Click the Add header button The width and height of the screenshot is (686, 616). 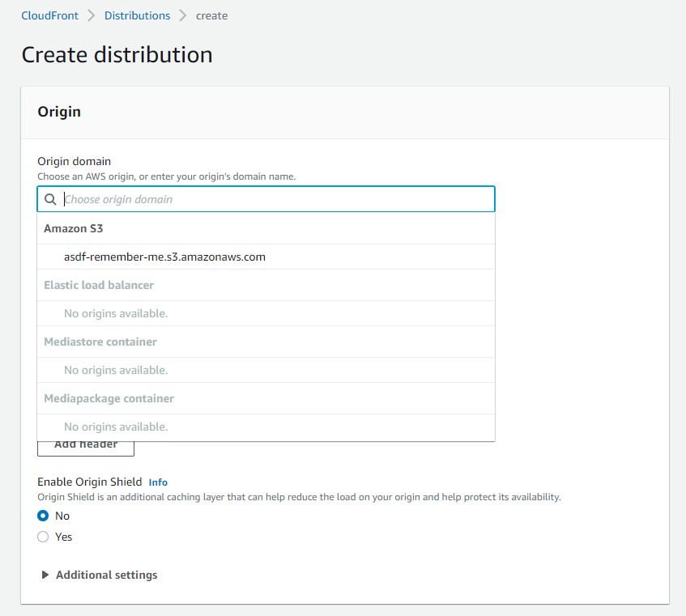point(86,448)
